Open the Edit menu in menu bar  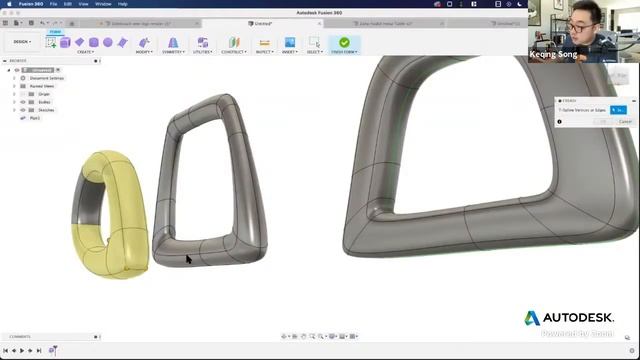click(68, 4)
